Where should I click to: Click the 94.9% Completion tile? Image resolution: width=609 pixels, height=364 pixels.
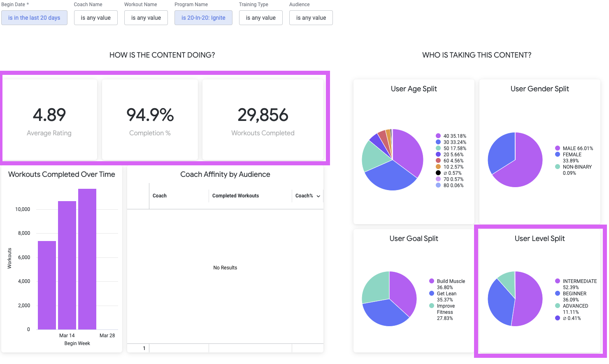pyautogui.click(x=150, y=120)
